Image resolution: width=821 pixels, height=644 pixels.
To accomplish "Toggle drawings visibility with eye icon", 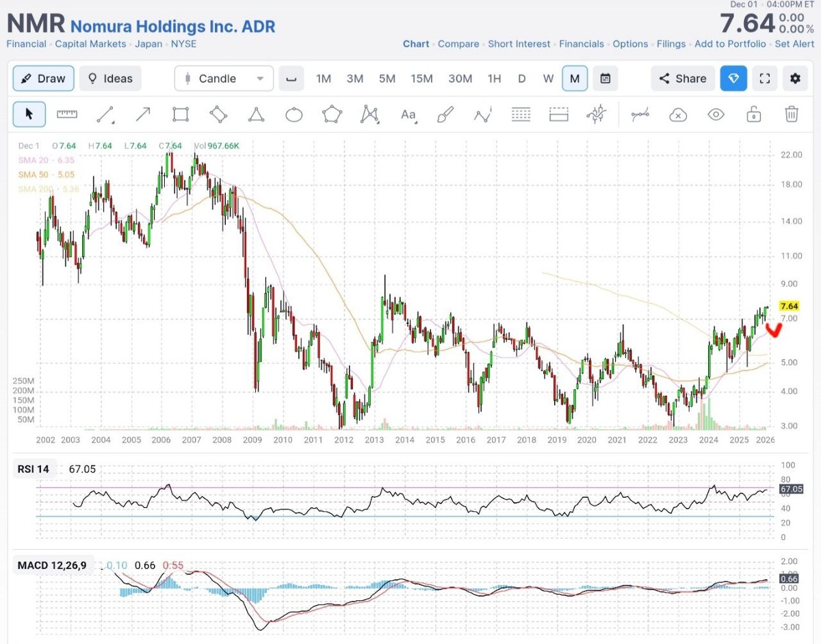I will (716, 114).
